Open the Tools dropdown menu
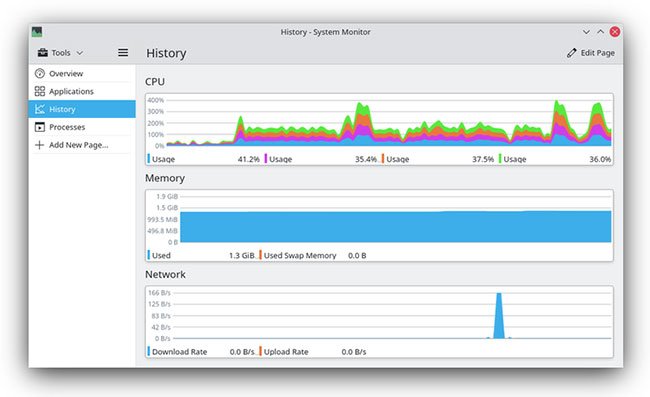Screen dimensions: 650x397 point(60,53)
